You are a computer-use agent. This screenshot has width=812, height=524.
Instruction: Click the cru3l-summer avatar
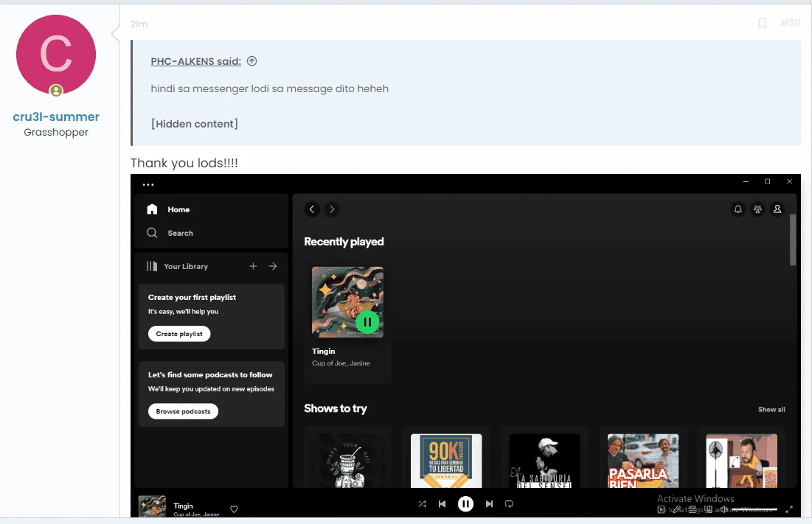[56, 55]
